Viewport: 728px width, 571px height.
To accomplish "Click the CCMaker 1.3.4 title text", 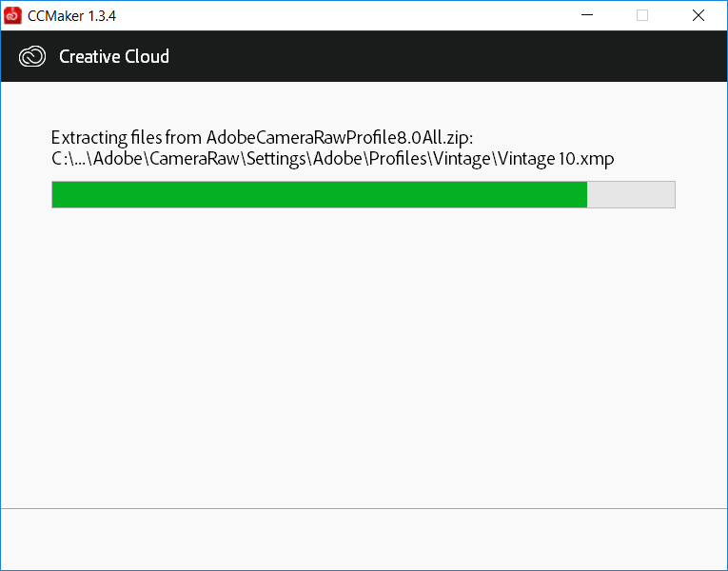I will pyautogui.click(x=72, y=16).
